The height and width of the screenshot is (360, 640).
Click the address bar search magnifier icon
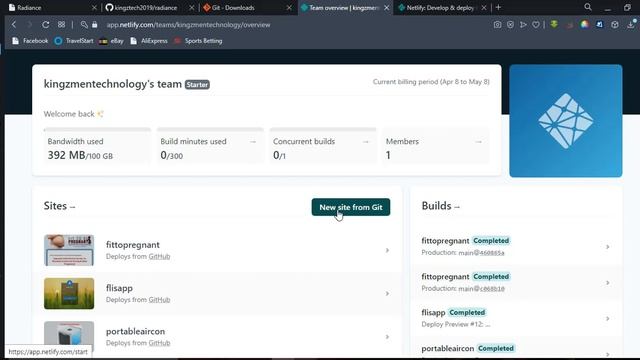pos(84,24)
